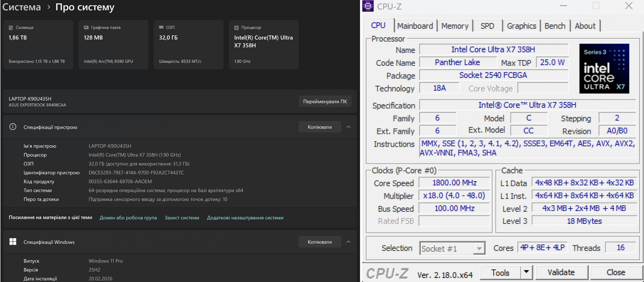This screenshot has height=282, width=644.
Task: Open the Захист системи link
Action: point(182,218)
